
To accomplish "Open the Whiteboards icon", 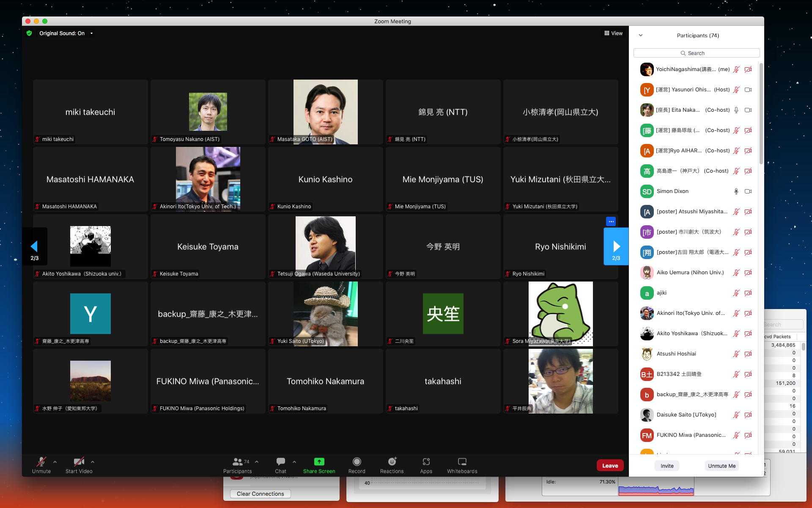I will tap(462, 462).
